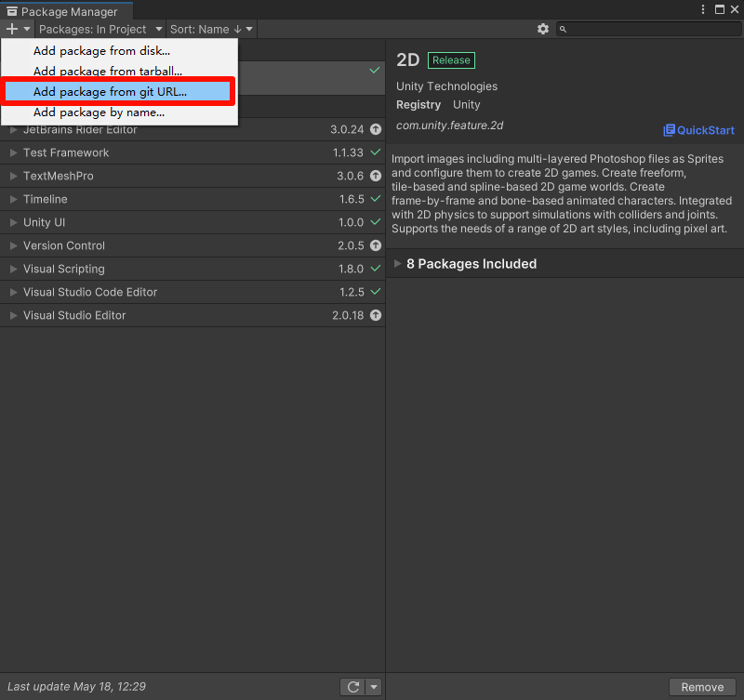Click the update-available icon beside JetBrains Rider Editor

375,130
